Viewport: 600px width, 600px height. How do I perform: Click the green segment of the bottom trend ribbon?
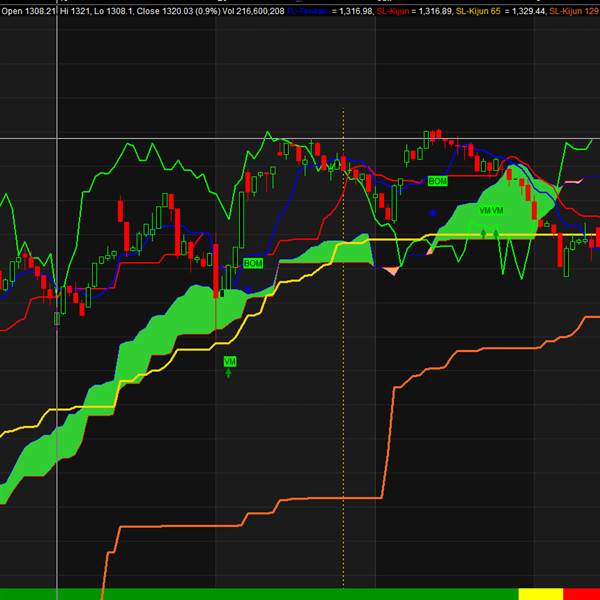pyautogui.click(x=259, y=594)
